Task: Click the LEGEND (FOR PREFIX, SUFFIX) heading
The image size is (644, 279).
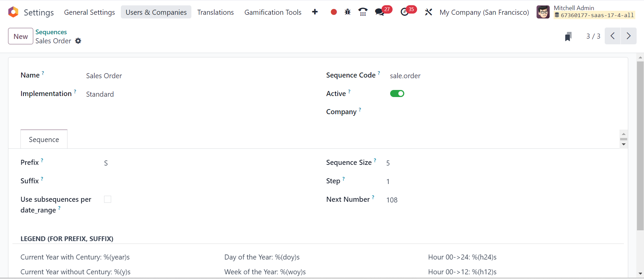Action: 67,239
